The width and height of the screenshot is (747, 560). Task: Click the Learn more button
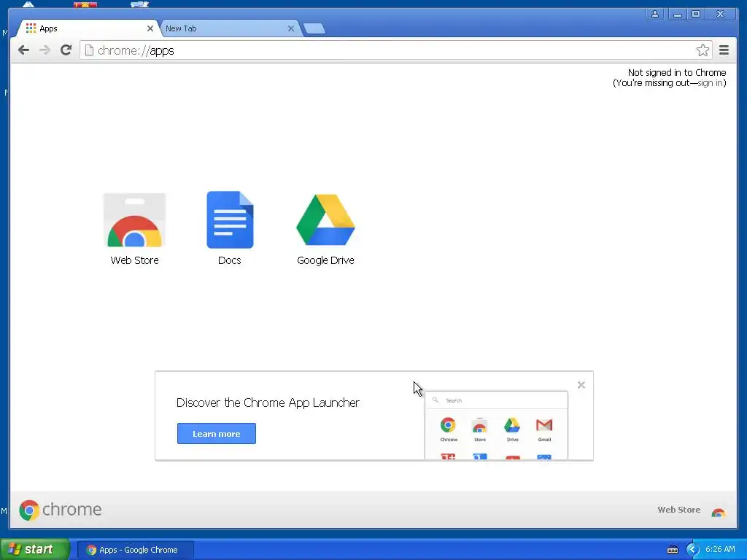[216, 433]
